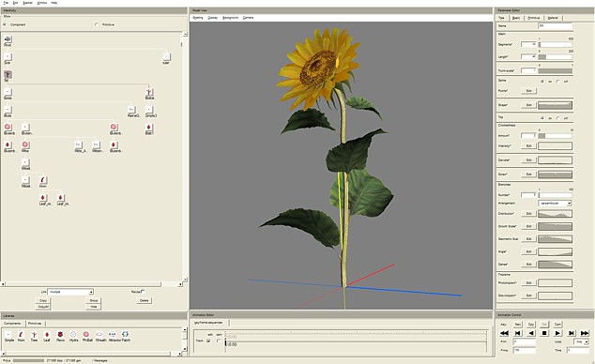Click the CopyAll button
Screen dimensions: 595x364
pos(43,307)
